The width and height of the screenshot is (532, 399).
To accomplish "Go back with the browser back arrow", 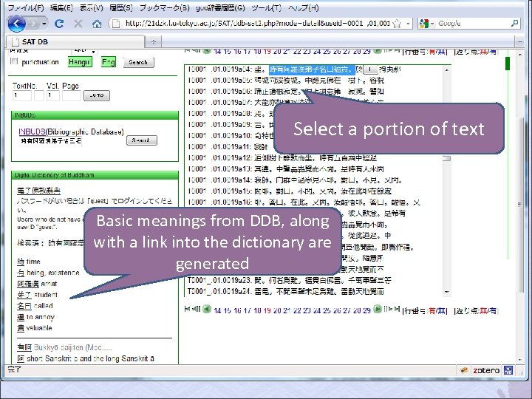I will [x=16, y=24].
